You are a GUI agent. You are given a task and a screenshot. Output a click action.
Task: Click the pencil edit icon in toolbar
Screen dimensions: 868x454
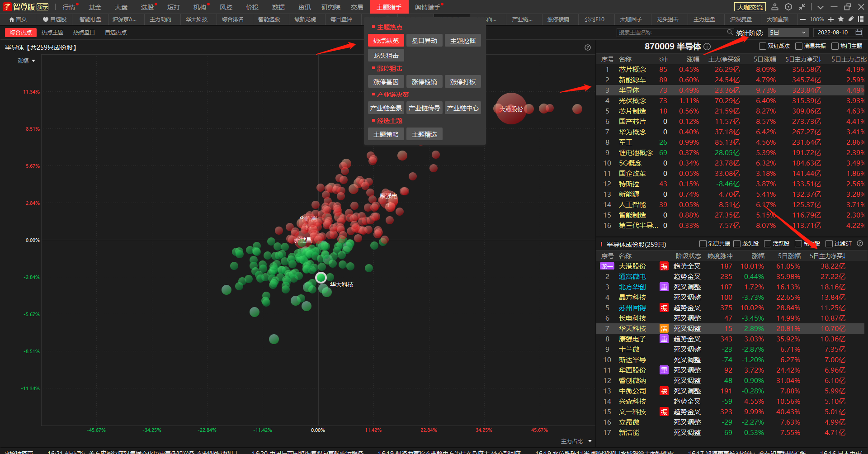click(851, 19)
